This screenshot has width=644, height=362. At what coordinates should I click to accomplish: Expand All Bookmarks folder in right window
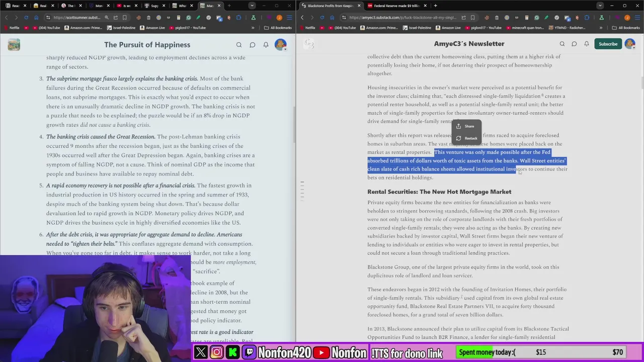625,28
